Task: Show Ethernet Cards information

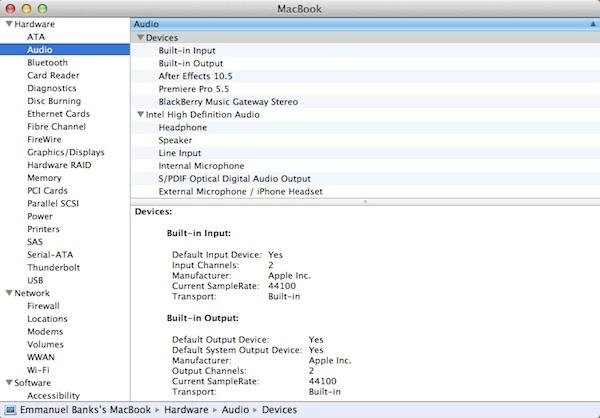Action: tap(59, 114)
